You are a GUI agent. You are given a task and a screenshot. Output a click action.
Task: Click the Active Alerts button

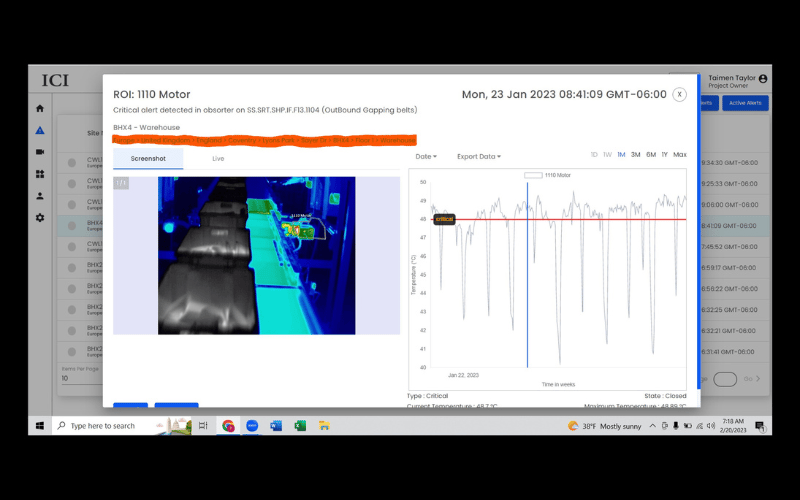(x=746, y=103)
